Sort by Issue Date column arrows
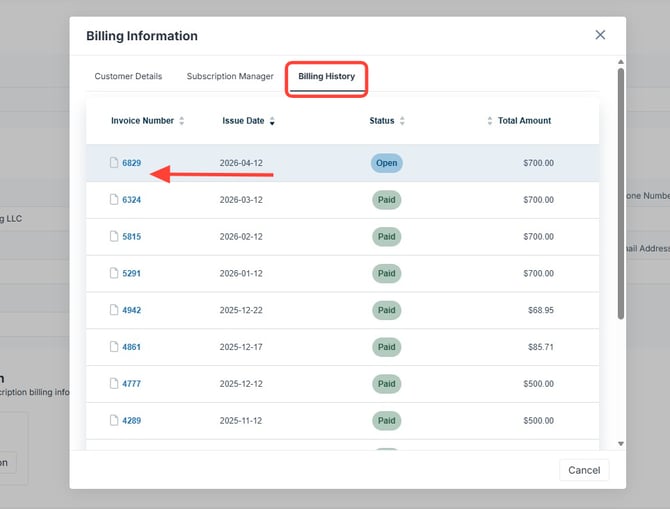The image size is (670, 509). tap(272, 121)
